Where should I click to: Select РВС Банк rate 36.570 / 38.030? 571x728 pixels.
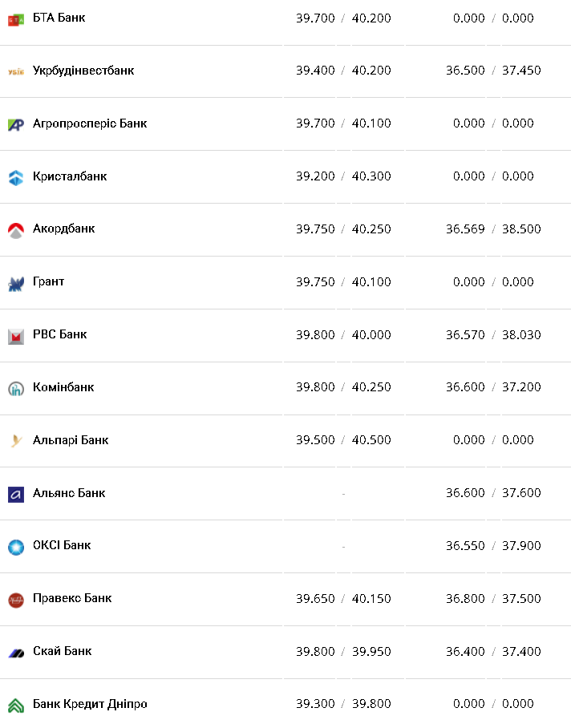click(x=493, y=335)
